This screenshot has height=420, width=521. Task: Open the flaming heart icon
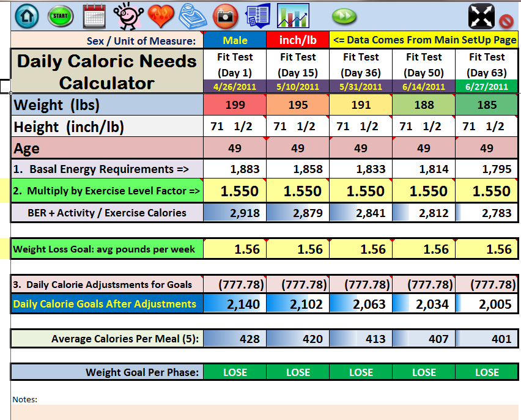[161, 16]
